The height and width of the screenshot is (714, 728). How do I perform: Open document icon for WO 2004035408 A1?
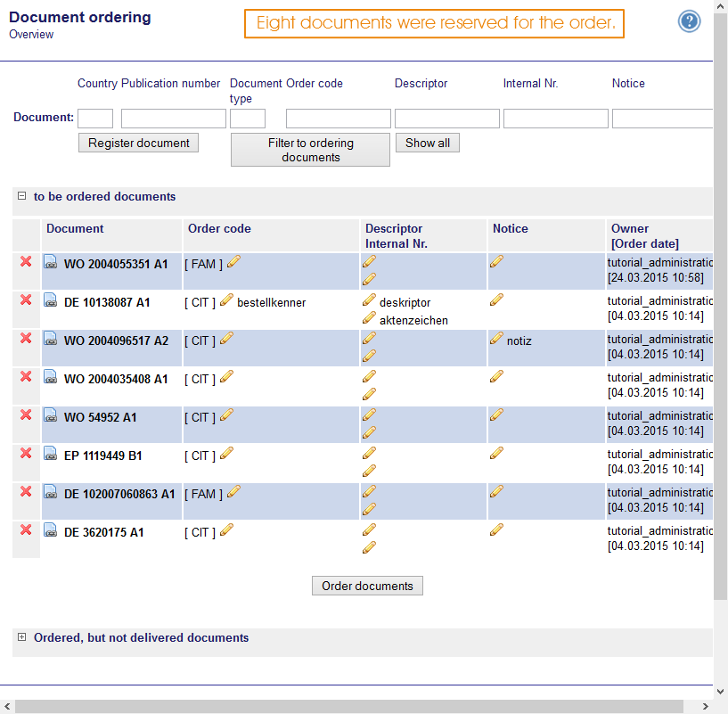coord(51,377)
